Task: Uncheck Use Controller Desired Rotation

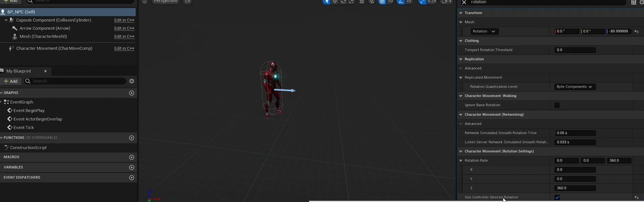Action: (557, 197)
